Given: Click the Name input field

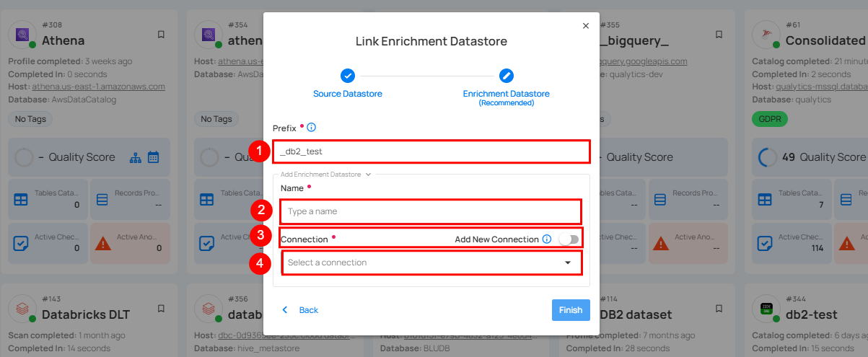Looking at the screenshot, I should [x=431, y=211].
